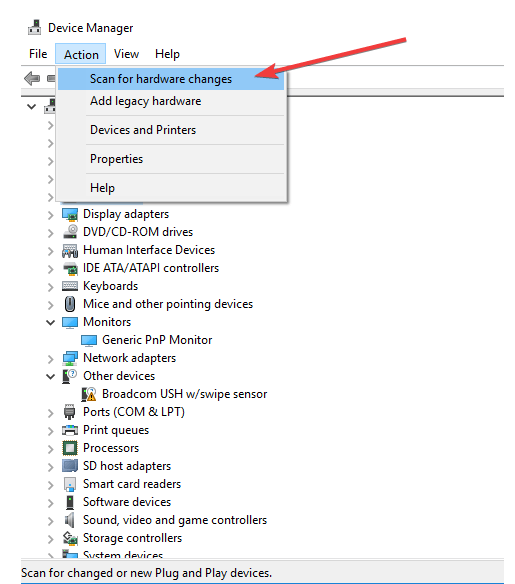Select the Keyboards category icon

[x=70, y=286]
